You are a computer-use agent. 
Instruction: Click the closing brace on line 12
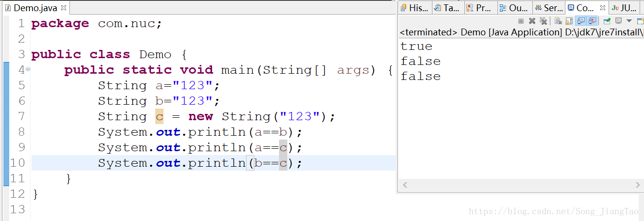pos(35,194)
